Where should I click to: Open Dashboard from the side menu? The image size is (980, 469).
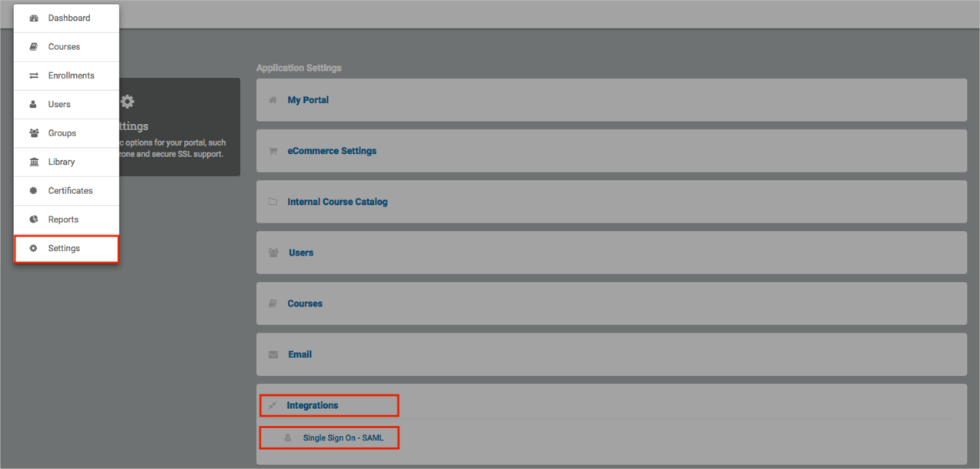tap(69, 18)
